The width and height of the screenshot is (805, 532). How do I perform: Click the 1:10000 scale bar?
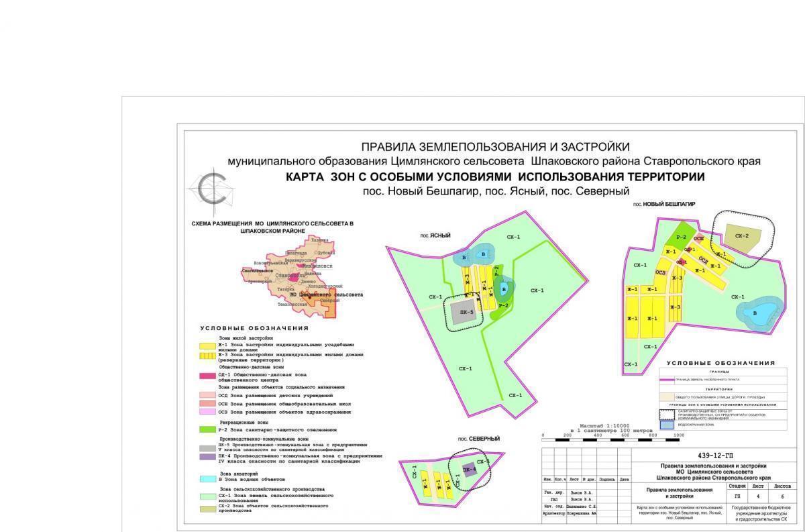(x=612, y=435)
